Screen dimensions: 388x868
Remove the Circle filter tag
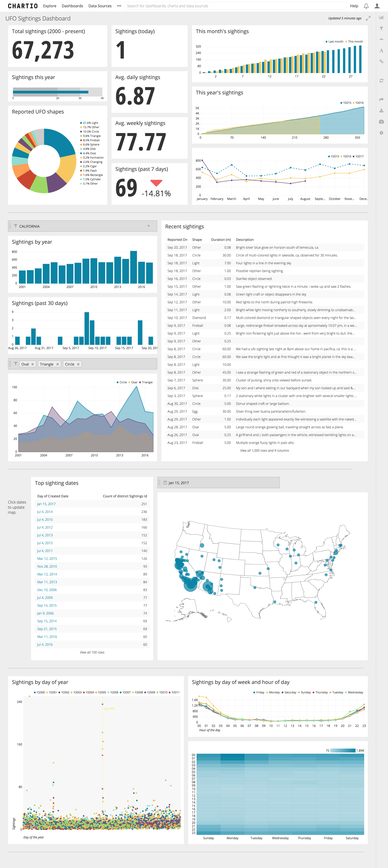coord(78,364)
